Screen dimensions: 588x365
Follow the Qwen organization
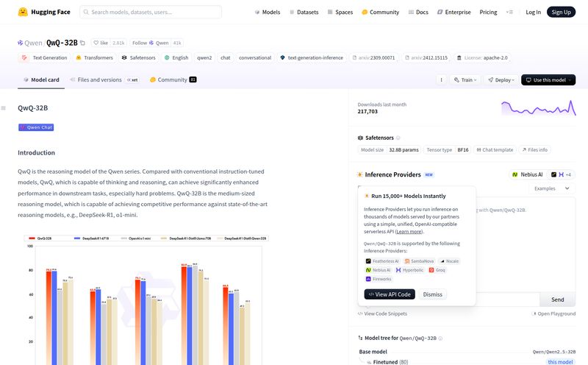click(150, 43)
